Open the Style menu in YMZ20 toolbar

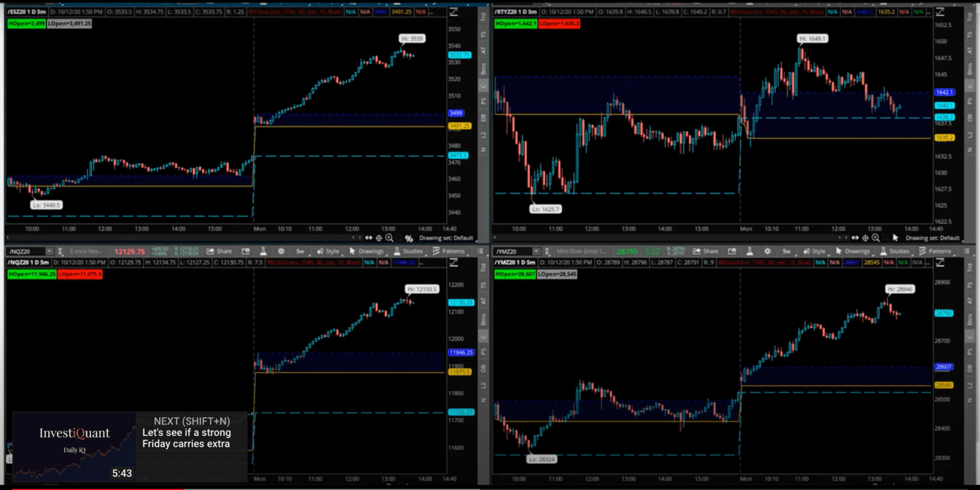(x=814, y=251)
